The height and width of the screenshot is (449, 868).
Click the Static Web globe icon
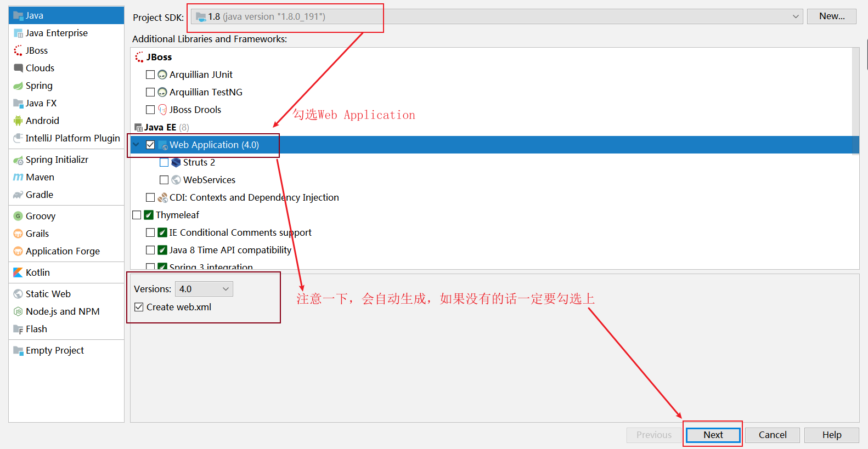coord(18,294)
